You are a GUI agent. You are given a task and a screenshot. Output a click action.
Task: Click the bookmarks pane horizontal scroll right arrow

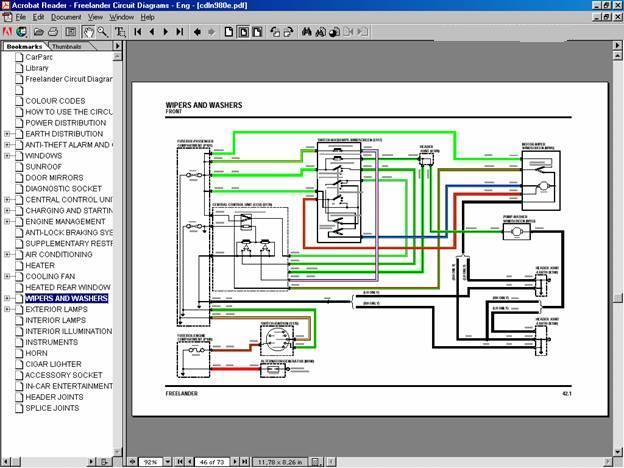pos(91,462)
